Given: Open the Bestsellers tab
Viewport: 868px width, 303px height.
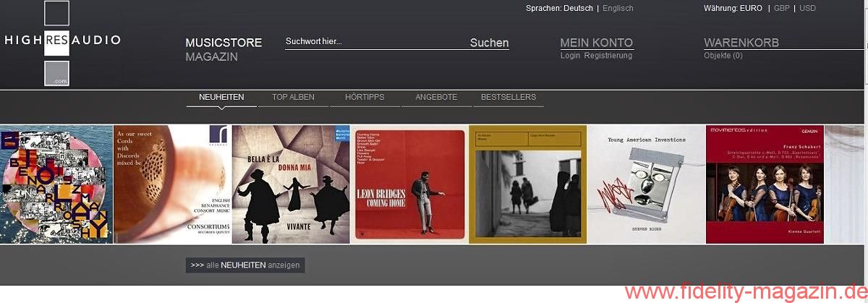Looking at the screenshot, I should tap(509, 97).
